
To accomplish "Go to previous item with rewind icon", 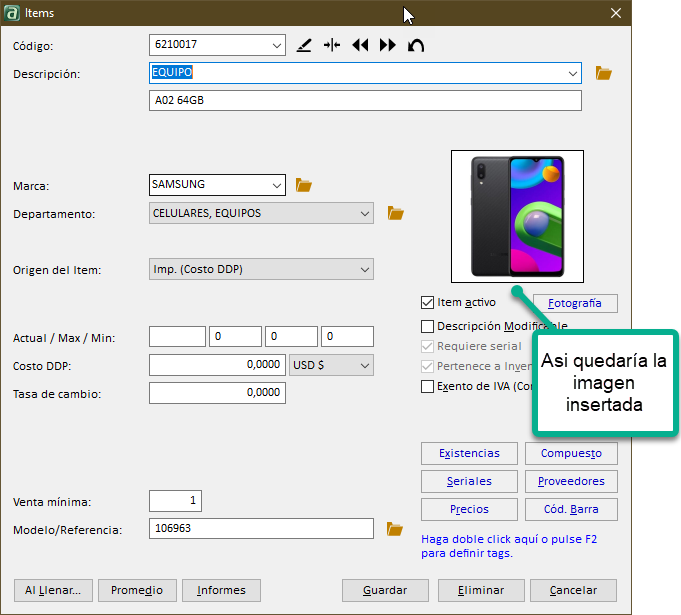I will [x=360, y=46].
